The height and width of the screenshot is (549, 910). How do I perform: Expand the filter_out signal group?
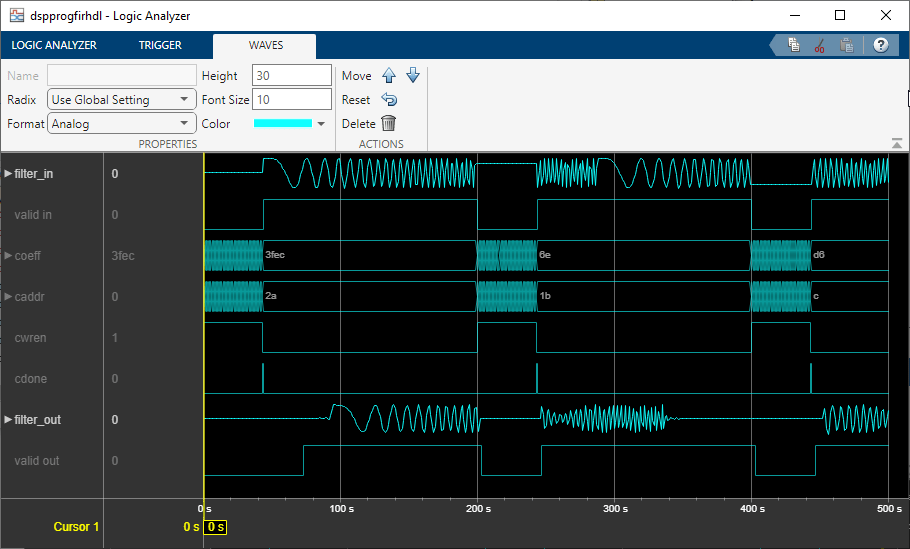pyautogui.click(x=9, y=420)
